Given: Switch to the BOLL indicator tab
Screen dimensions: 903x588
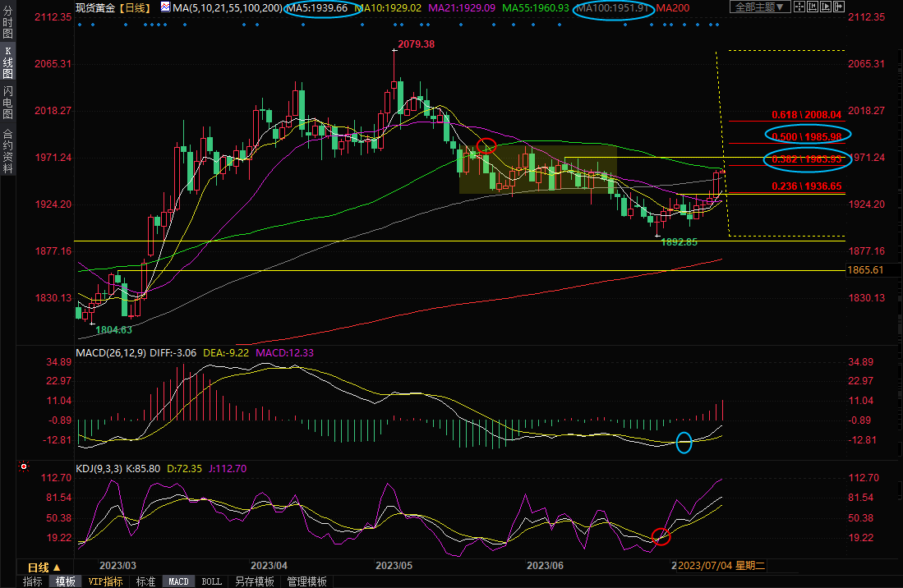Looking at the screenshot, I should pos(211,581).
